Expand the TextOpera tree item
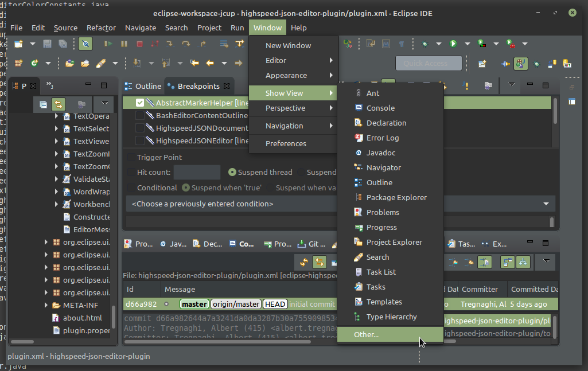The height and width of the screenshot is (371, 588). pyautogui.click(x=56, y=116)
